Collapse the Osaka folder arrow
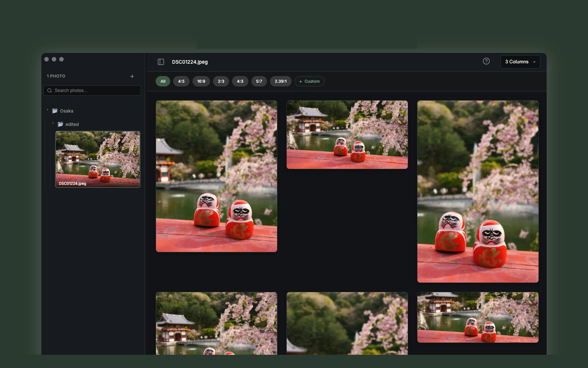The height and width of the screenshot is (368, 588). click(x=47, y=110)
